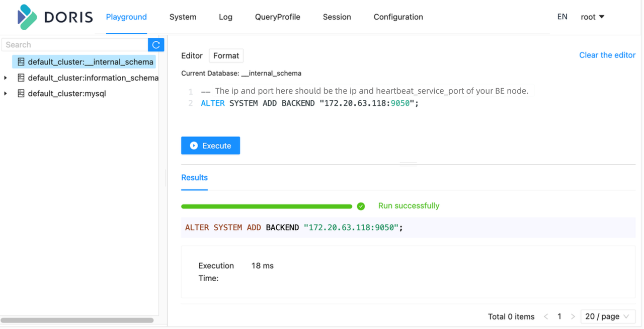Click the Doris logo icon
Screen dimensions: 644x329
pos(27,17)
